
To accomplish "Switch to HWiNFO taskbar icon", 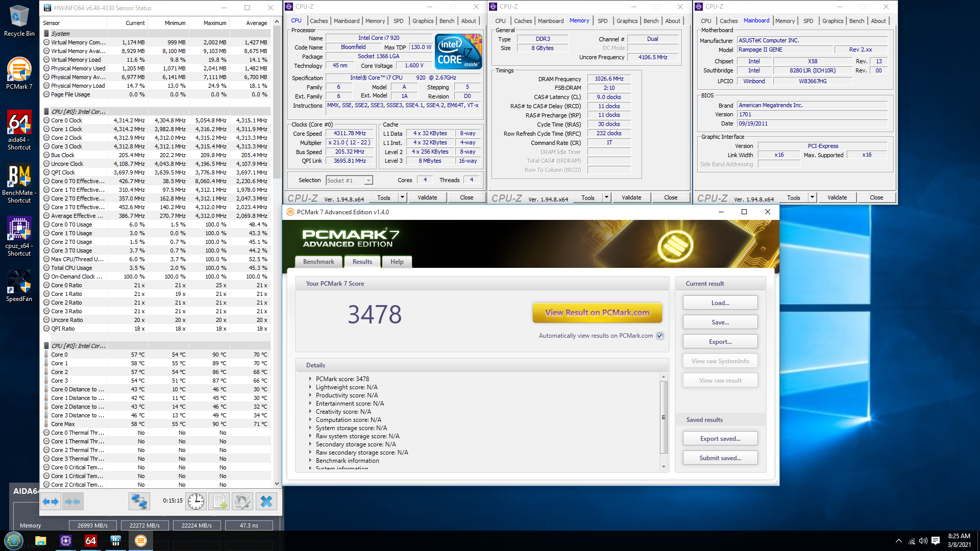I will pyautogui.click(x=116, y=541).
